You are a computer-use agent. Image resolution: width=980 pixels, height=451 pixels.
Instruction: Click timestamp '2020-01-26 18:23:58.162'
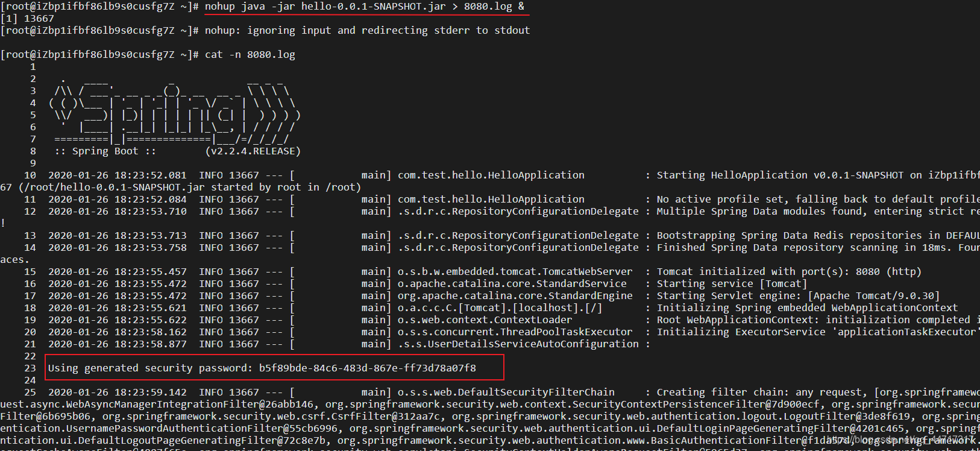click(x=118, y=332)
